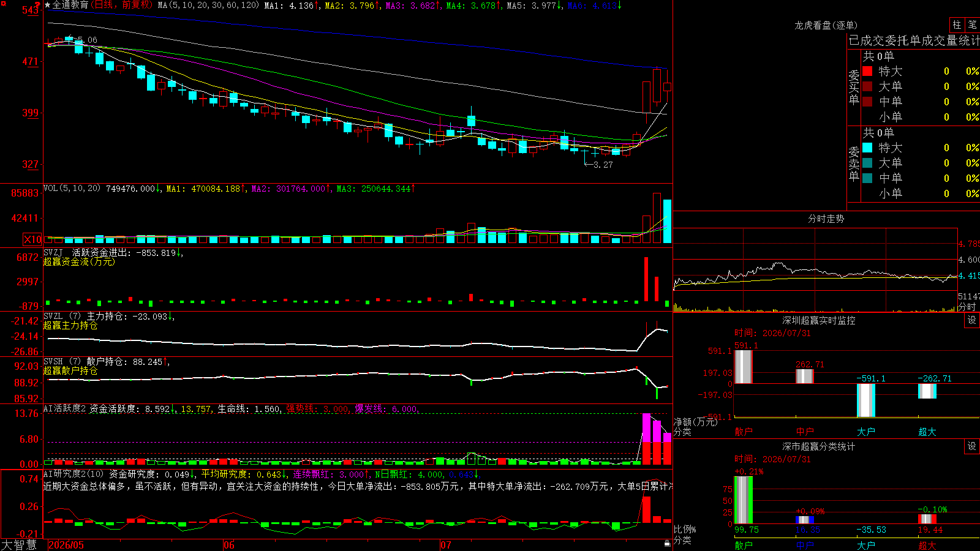Open 设 settings for 深圳超赢实时监控 panel
The image size is (980, 551).
click(x=972, y=320)
